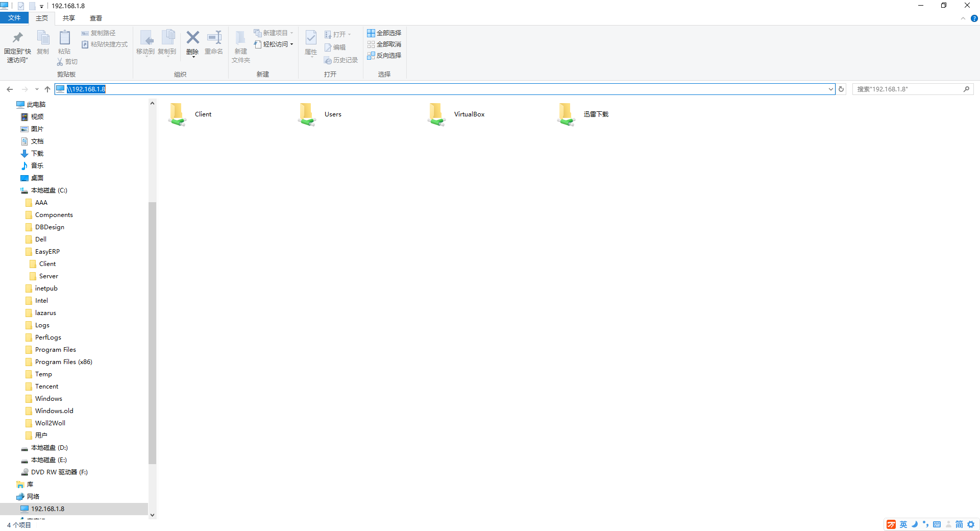Open the recent locations dropdown arrow
The height and width of the screenshot is (531, 980).
(37, 89)
